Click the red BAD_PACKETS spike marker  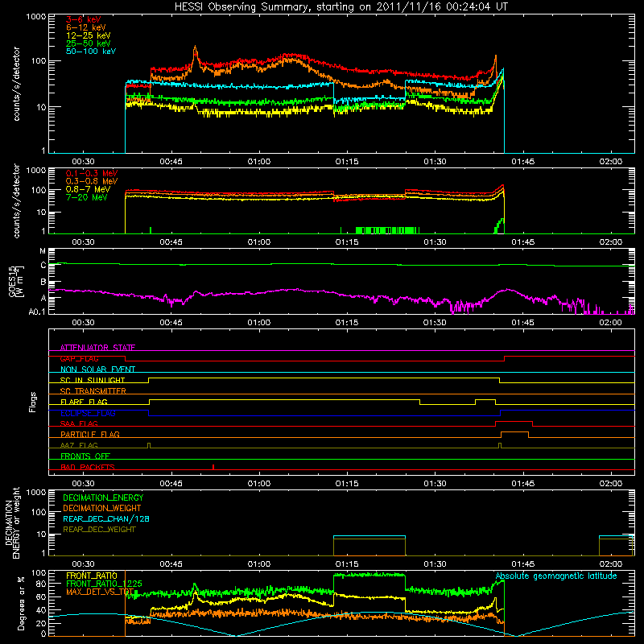(213, 467)
